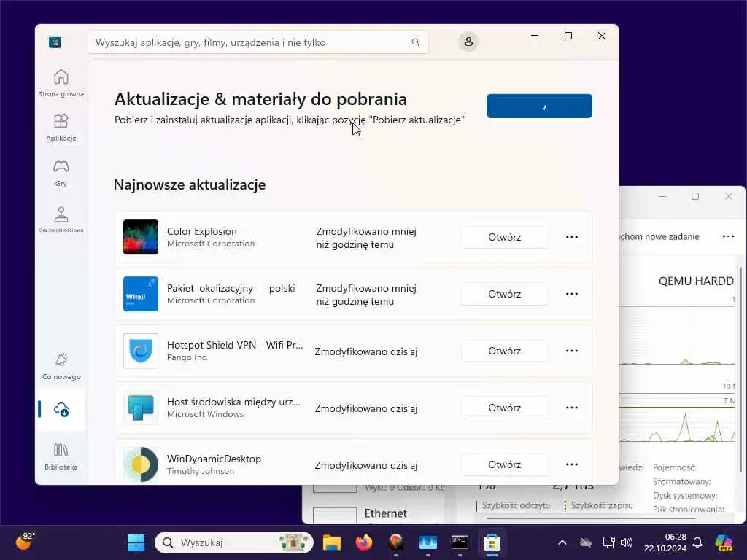Open Copilot preview icon in taskbar
747x560 pixels.
(724, 542)
